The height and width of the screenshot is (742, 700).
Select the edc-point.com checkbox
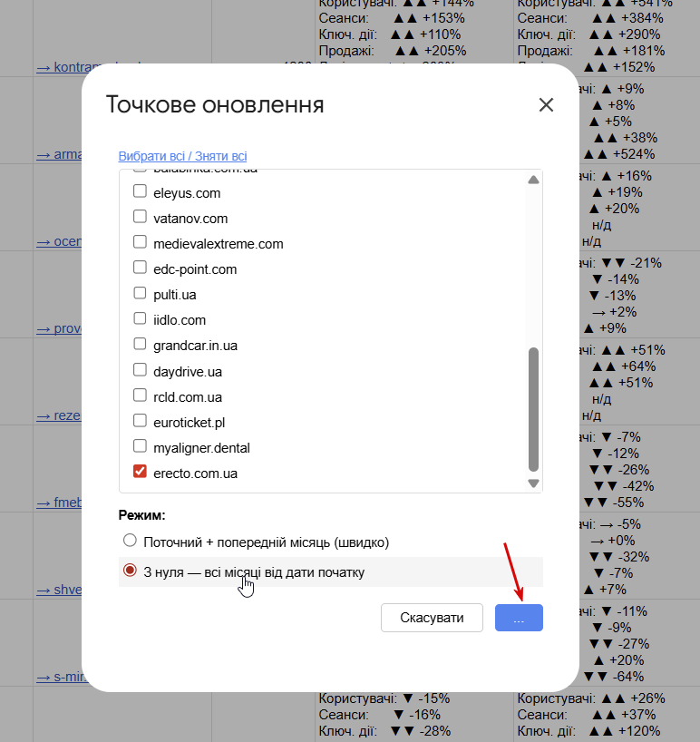click(140, 268)
